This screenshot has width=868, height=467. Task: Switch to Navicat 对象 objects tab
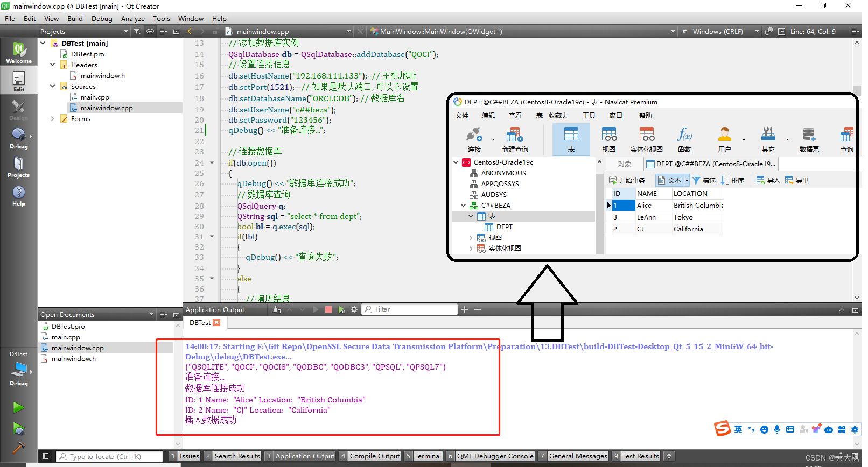[x=624, y=164]
